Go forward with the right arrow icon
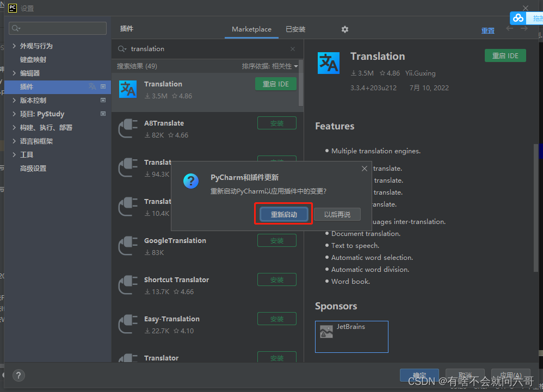The width and height of the screenshot is (543, 392). point(524,29)
